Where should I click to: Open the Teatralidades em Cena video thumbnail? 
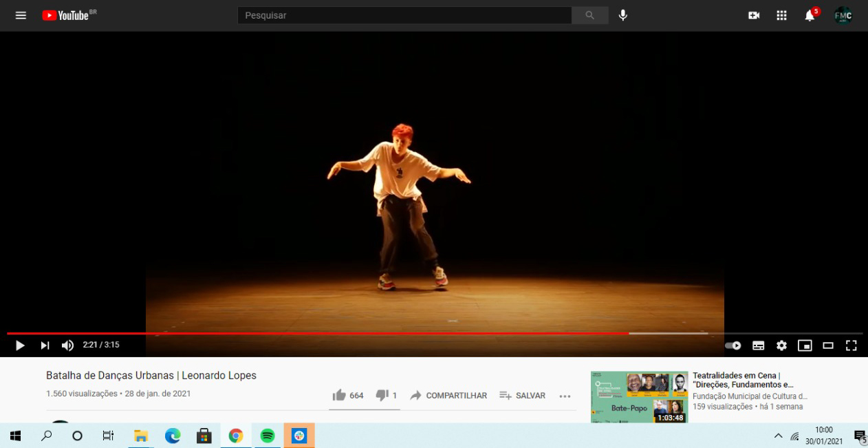639,397
